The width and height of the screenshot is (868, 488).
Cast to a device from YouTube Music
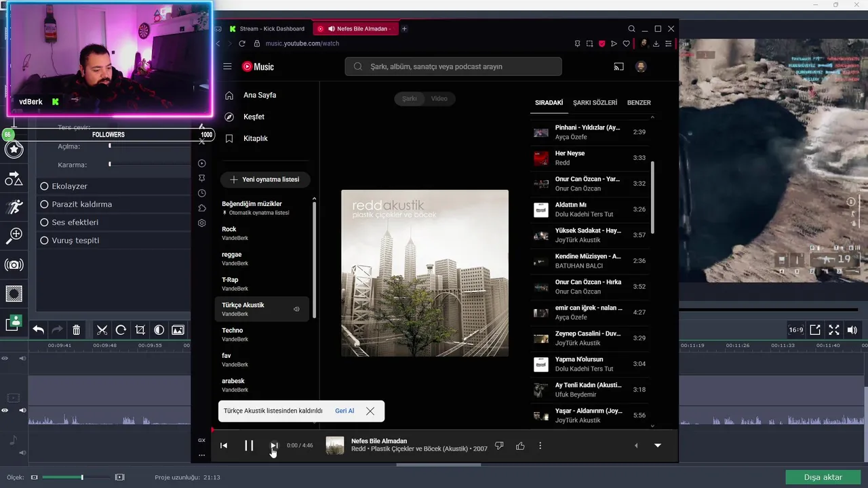(x=618, y=66)
